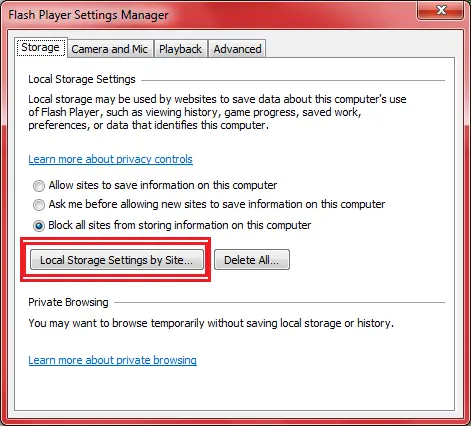Screen dimensions: 471x426
Task: Click the Local Storage Settings section heading
Action: (x=82, y=79)
